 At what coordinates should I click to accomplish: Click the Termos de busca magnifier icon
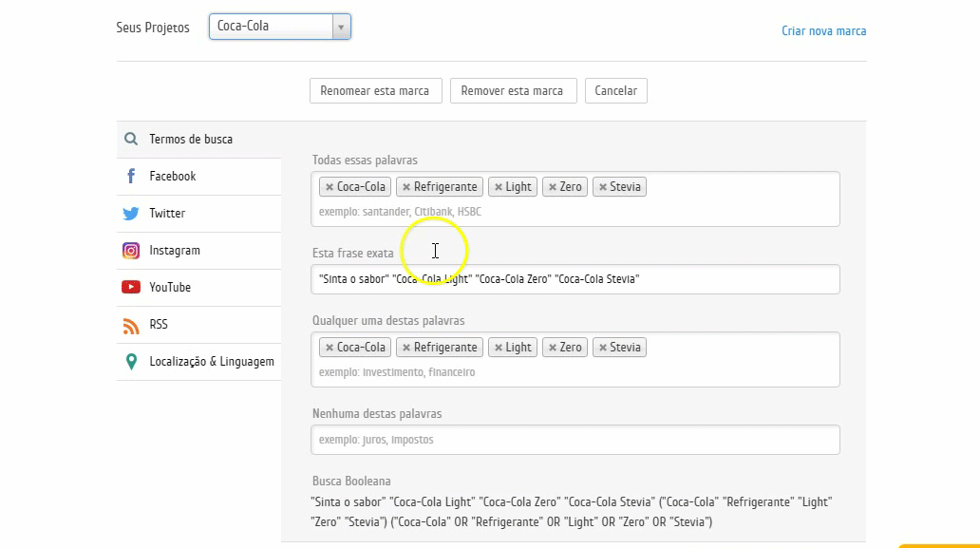pos(131,140)
